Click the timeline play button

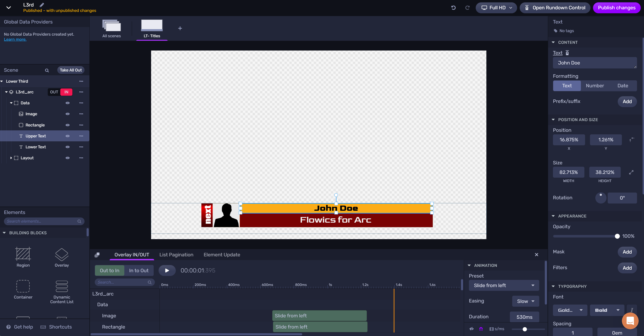pyautogui.click(x=167, y=271)
